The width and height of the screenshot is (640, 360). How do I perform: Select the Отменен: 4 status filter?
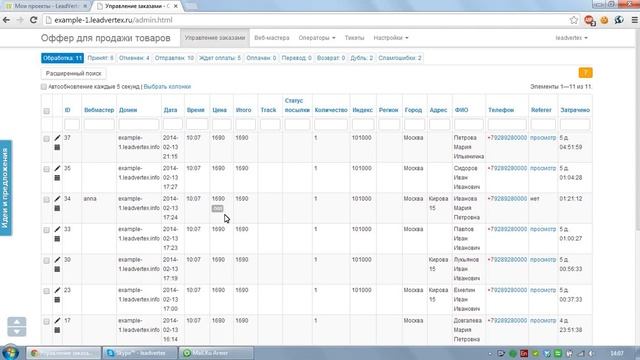coord(134,58)
